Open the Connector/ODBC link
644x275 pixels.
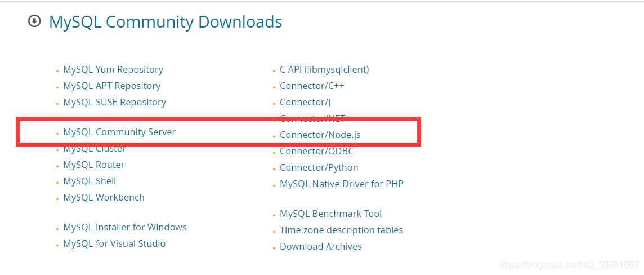pos(317,151)
